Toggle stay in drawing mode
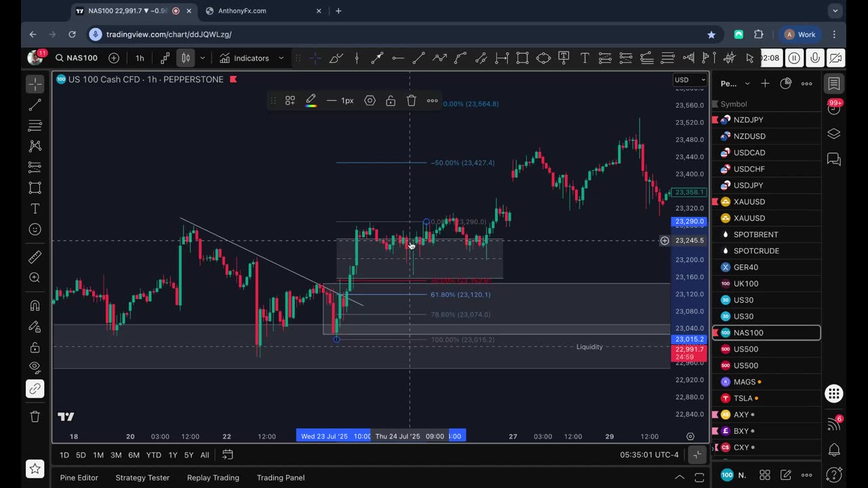The width and height of the screenshot is (868, 488). click(35, 327)
